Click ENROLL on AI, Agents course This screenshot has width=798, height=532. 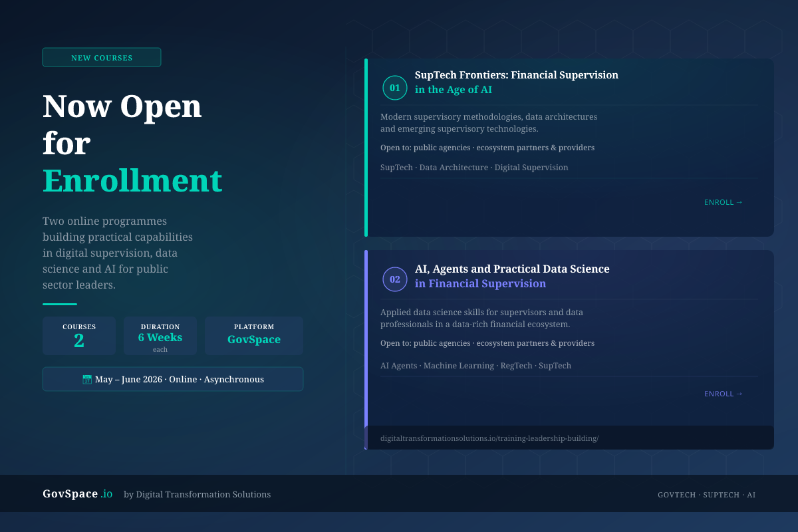[x=724, y=394]
